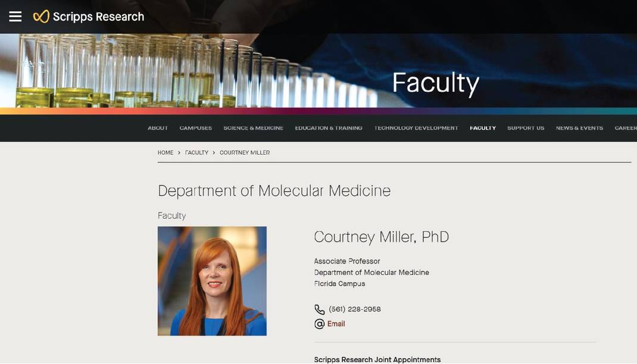Viewport: 637px width, 364px height.
Task: Click the Email link
Action: point(336,324)
